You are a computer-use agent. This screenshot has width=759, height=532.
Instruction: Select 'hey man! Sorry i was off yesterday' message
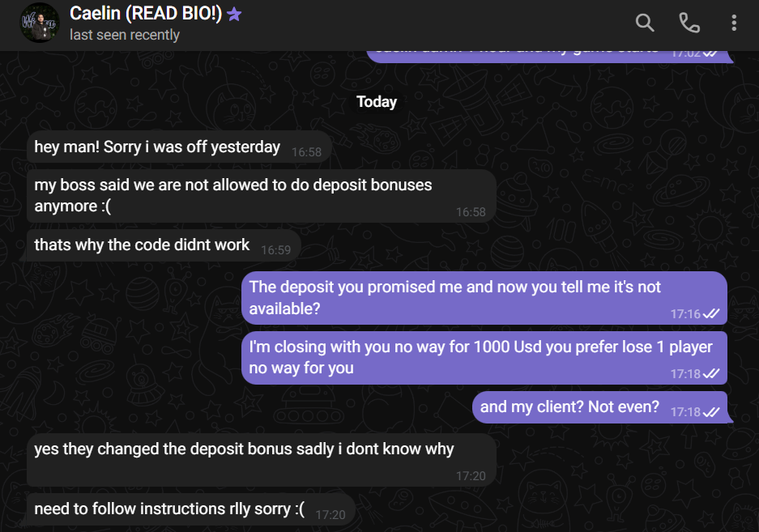pyautogui.click(x=157, y=147)
